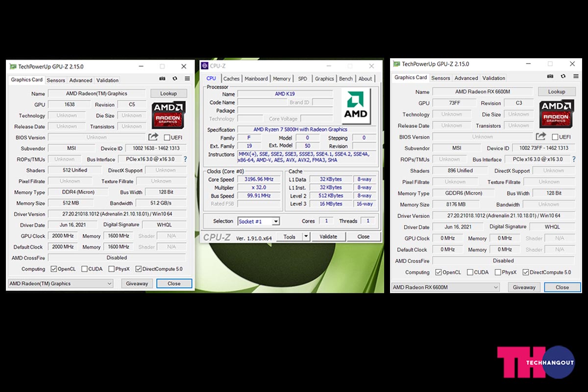Click Lookup button in right GPU-Z window
The height and width of the screenshot is (392, 588).
point(557,92)
